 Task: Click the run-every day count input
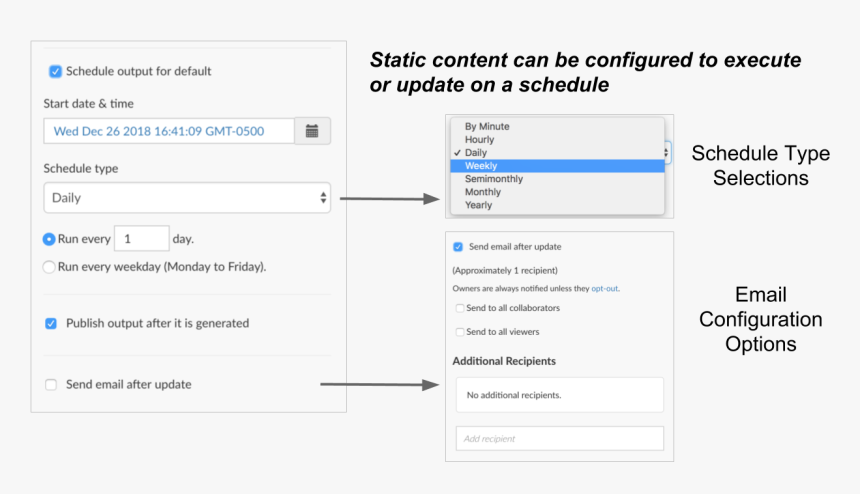point(141,239)
